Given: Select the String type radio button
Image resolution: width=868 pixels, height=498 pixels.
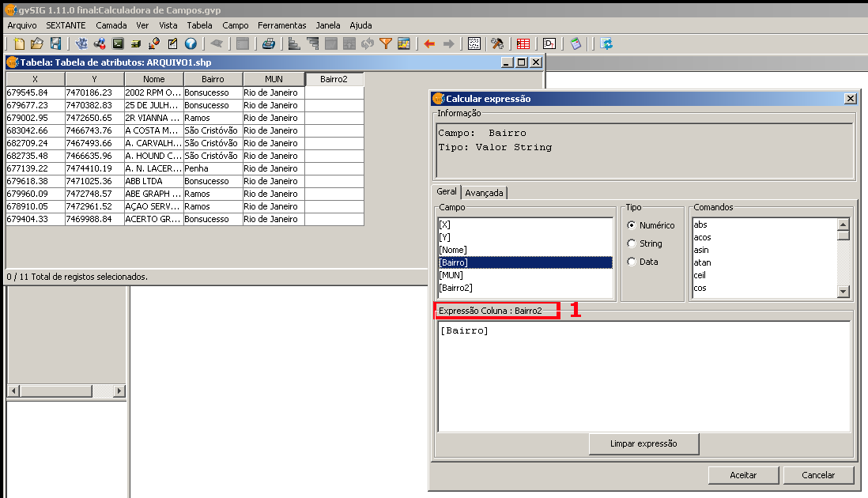Looking at the screenshot, I should [632, 243].
